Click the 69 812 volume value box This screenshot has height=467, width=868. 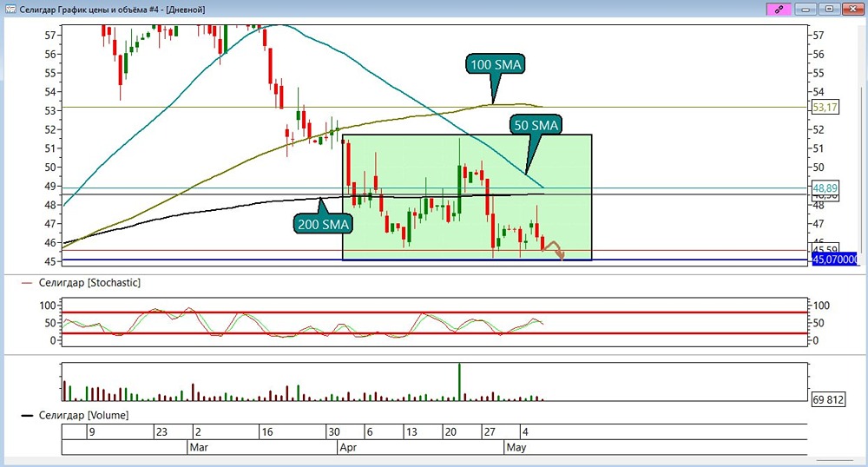pyautogui.click(x=828, y=399)
